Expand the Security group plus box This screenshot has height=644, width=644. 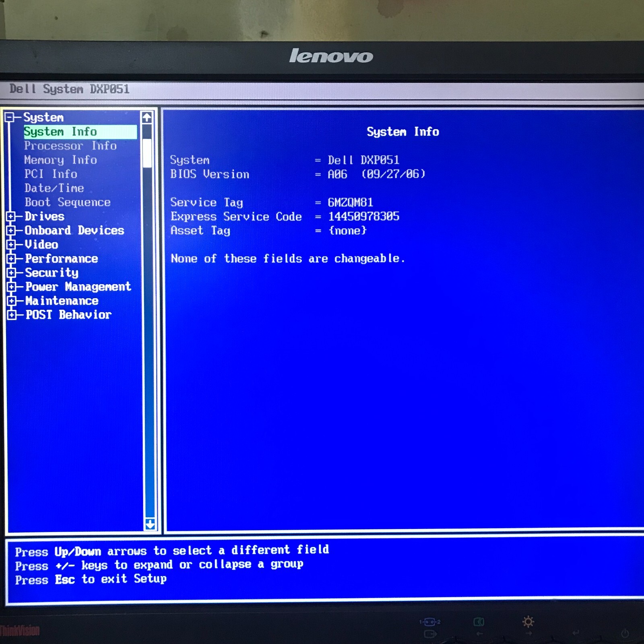tap(11, 273)
